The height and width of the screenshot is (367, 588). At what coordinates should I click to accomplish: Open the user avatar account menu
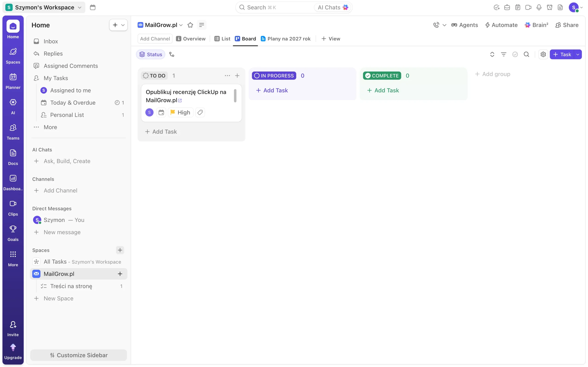575,7
